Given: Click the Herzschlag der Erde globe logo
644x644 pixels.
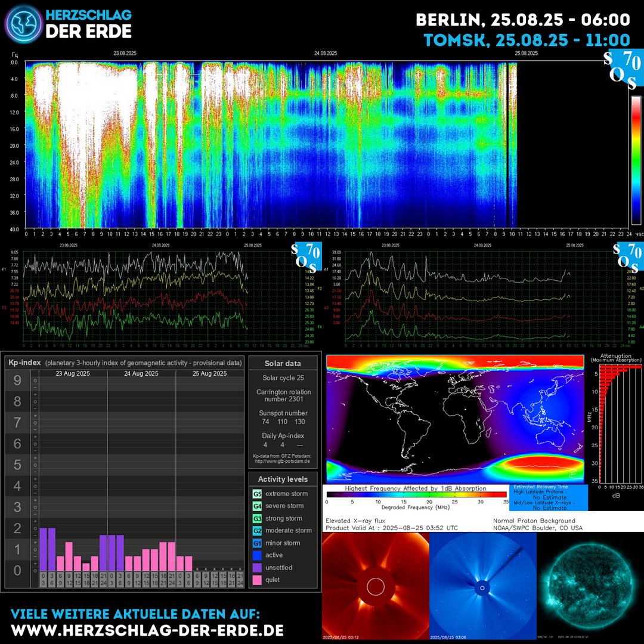Looking at the screenshot, I should (23, 23).
